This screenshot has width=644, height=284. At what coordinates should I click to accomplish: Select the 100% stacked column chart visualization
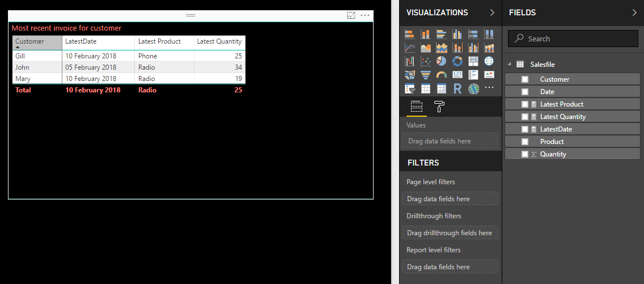(x=489, y=34)
